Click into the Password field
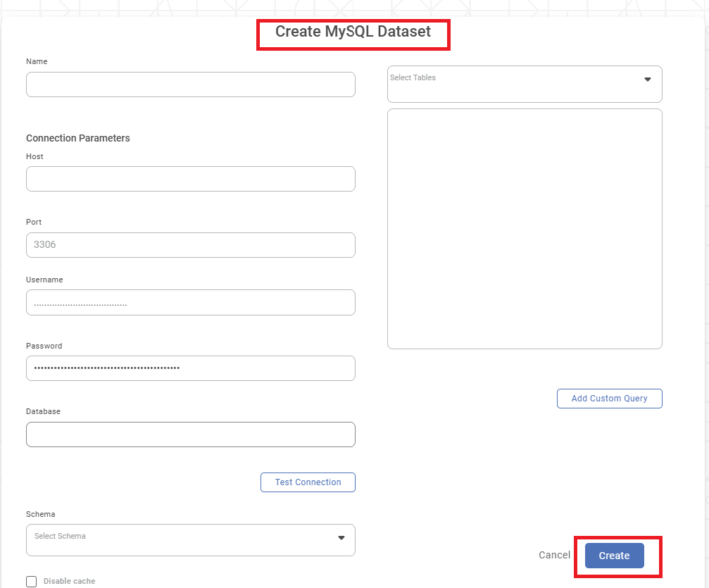This screenshot has width=709, height=588. point(190,368)
